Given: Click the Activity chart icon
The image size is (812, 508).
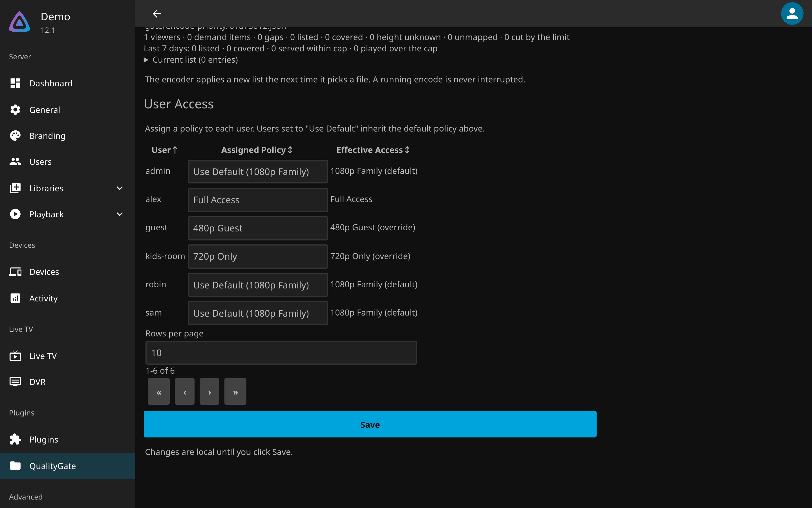Looking at the screenshot, I should [15, 298].
